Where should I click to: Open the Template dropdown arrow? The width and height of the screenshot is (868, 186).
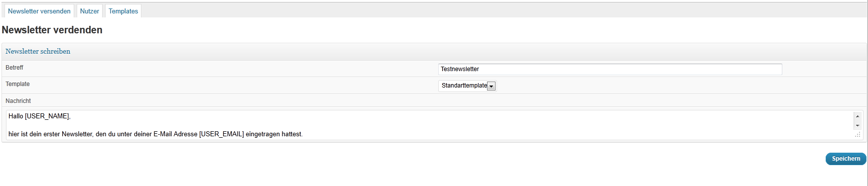tap(491, 86)
